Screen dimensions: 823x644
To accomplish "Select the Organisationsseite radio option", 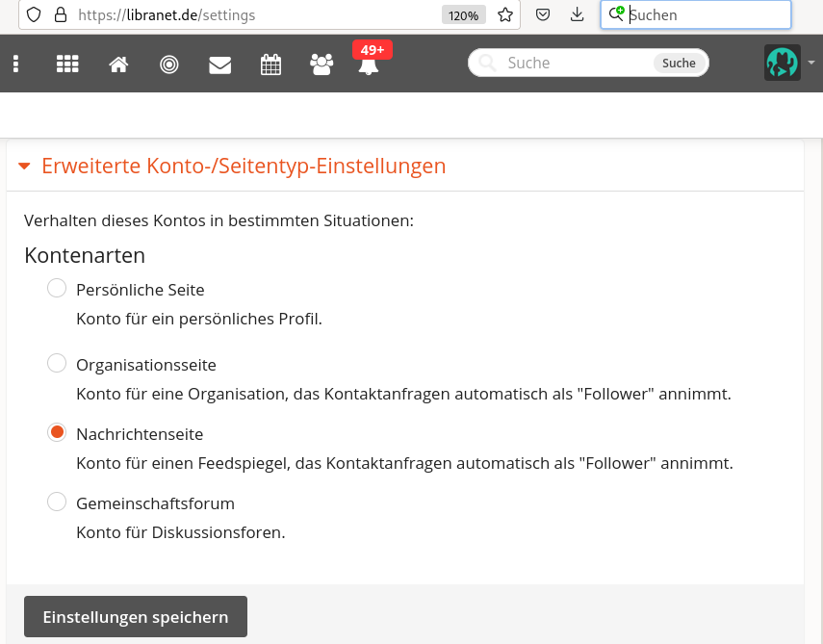I will [57, 363].
